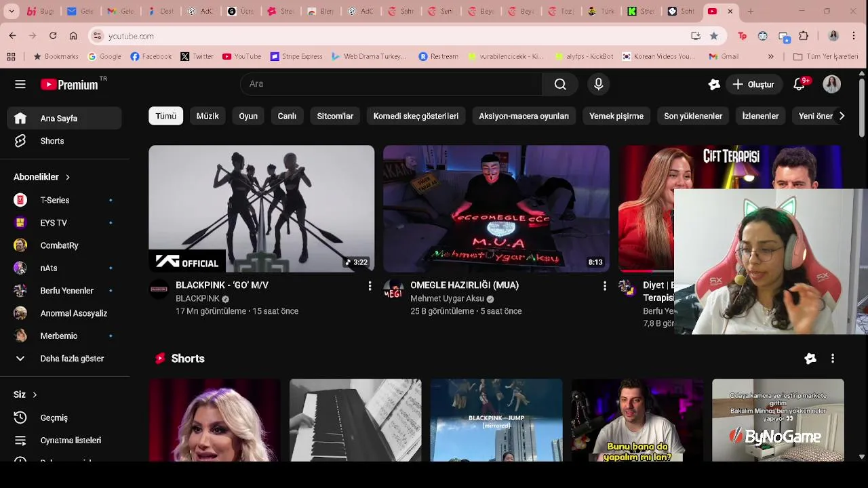Start voice search with microphone icon
Screen dimensions: 868x488
(x=598, y=84)
